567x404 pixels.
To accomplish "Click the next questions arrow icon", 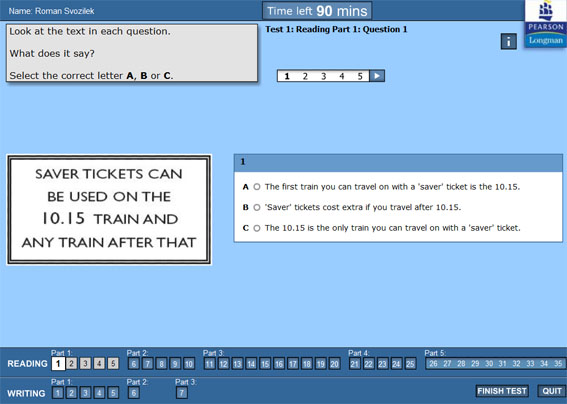I will (x=377, y=76).
